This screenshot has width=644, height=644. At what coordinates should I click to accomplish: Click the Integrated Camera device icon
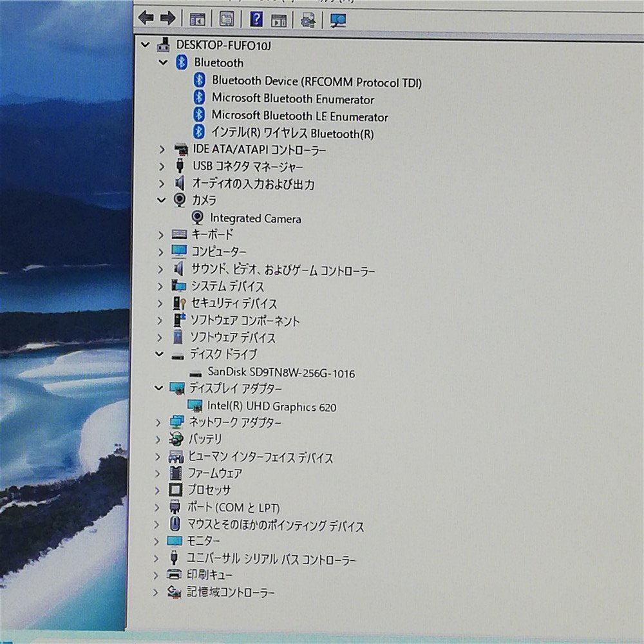(x=198, y=218)
